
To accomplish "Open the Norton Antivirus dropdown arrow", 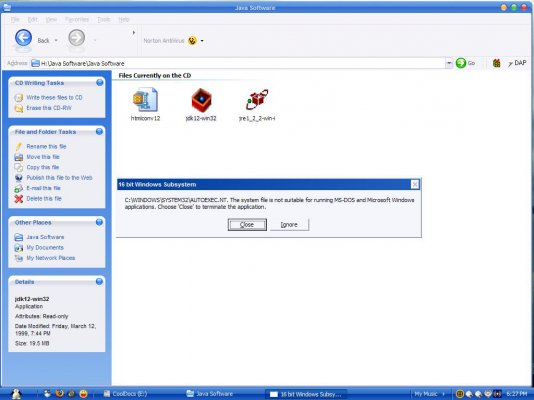I will pyautogui.click(x=202, y=41).
